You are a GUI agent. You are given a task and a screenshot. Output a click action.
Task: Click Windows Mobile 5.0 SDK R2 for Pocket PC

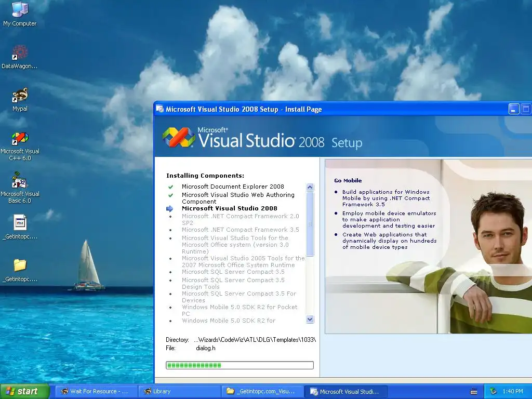(240, 311)
